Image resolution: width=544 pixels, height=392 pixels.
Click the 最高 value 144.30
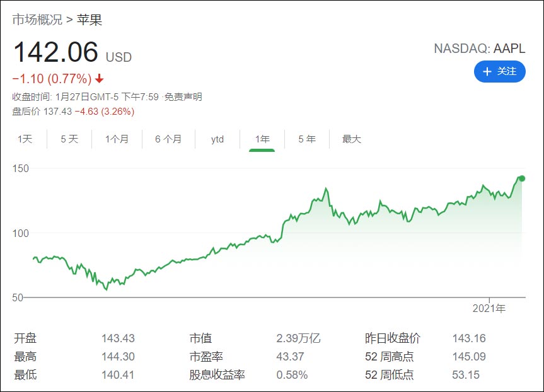118,357
